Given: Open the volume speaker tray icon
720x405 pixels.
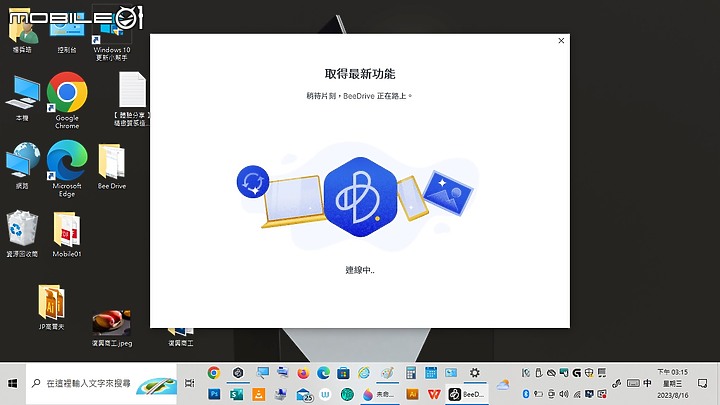Looking at the screenshot, I should pyautogui.click(x=564, y=394).
